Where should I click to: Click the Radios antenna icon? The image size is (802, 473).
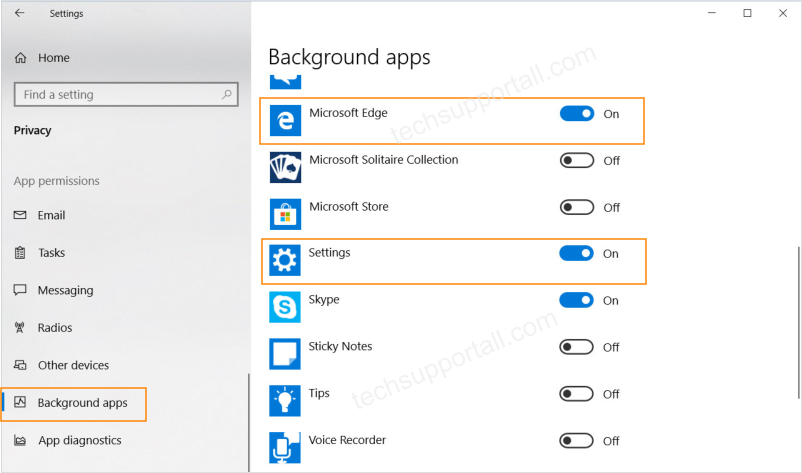[x=20, y=327]
